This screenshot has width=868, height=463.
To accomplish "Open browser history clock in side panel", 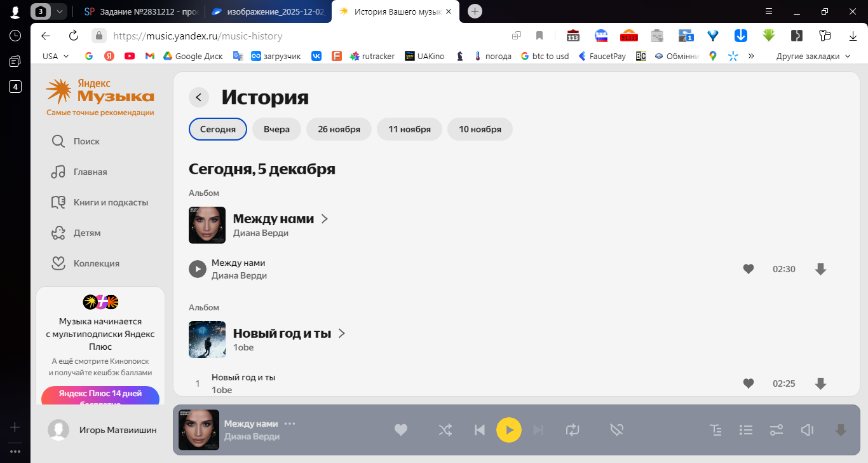I will (x=15, y=36).
